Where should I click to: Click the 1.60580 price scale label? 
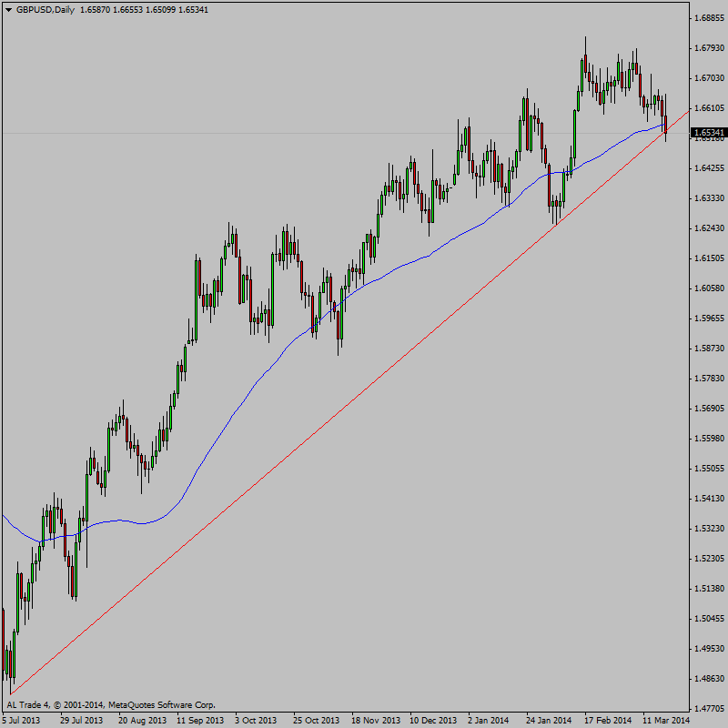click(707, 288)
